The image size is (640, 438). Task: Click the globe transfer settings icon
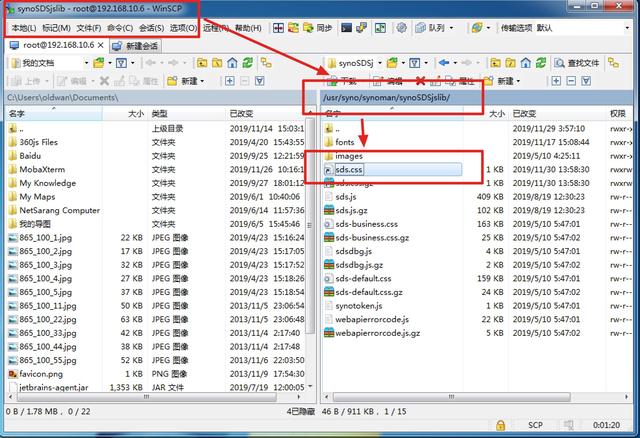click(x=477, y=28)
